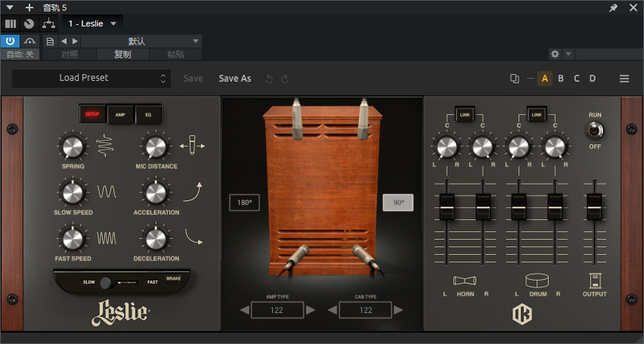Viewport: 644px width, 344px height.
Task: Click the drum right pan knob
Action: coord(555,147)
